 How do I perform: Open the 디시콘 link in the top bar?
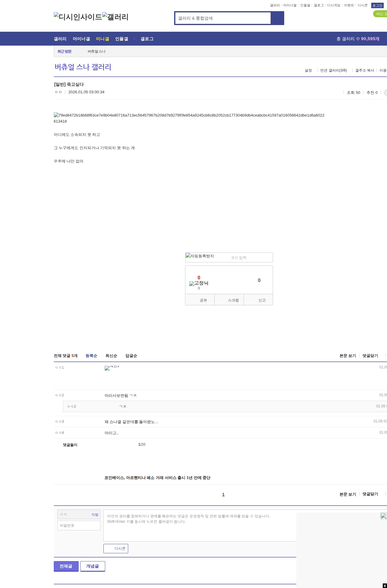363,5
